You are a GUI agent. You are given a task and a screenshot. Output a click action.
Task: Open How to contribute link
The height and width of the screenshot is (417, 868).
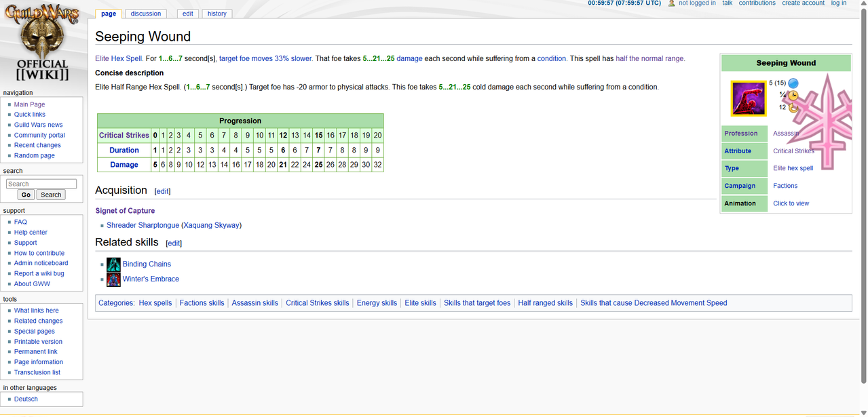tap(39, 253)
